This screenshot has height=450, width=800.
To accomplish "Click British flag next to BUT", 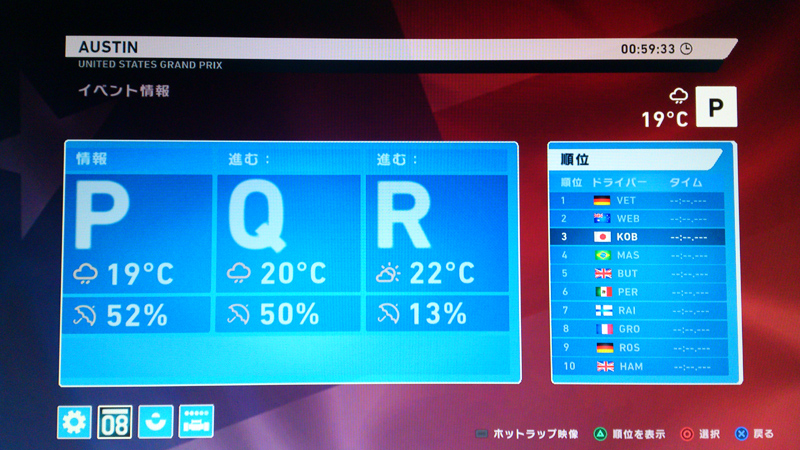I will [x=604, y=273].
